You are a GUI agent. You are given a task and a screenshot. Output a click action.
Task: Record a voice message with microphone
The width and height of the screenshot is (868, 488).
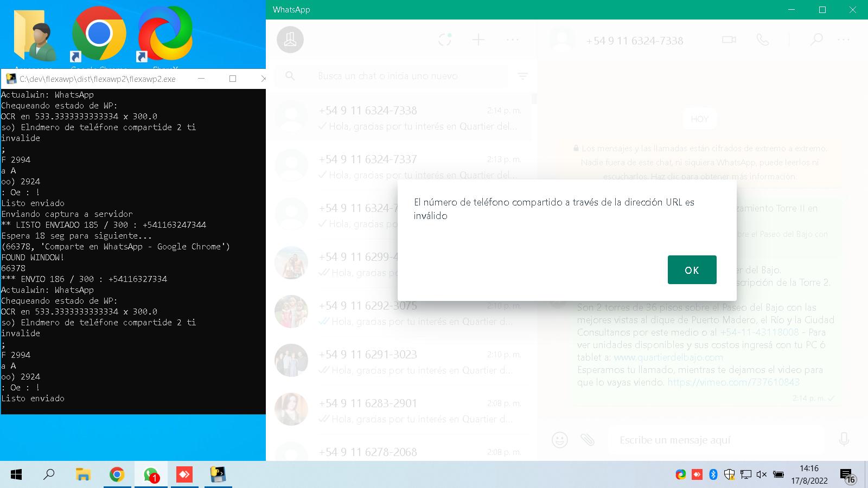coord(844,439)
